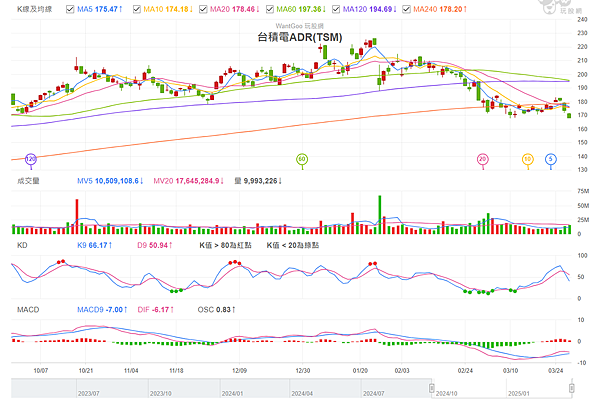Click the purple 120 period marker pin
600x401 pixels.
(31, 160)
